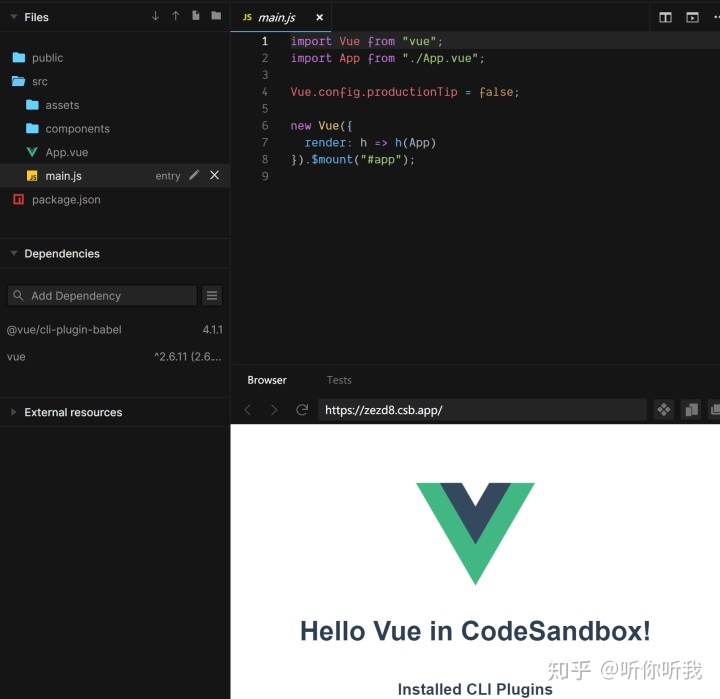Close the main.js editor tab

320,17
